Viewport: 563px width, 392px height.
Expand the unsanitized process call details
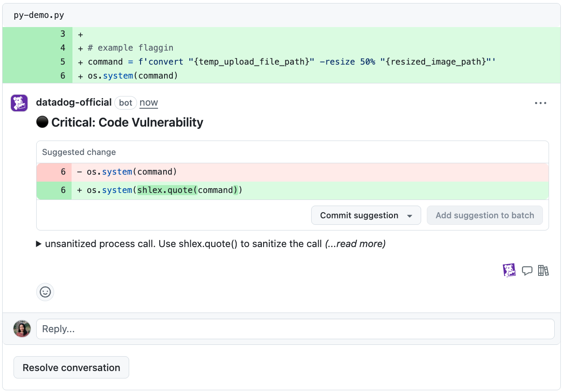[39, 244]
